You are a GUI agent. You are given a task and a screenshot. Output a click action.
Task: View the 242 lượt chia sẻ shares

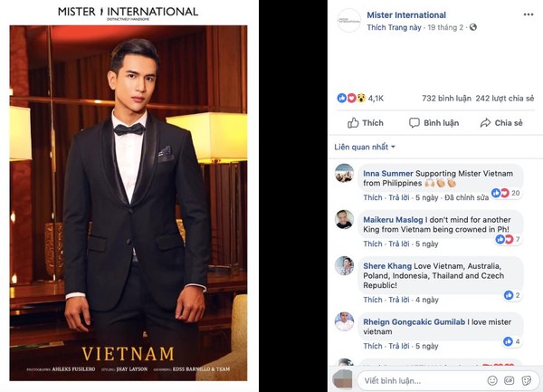click(x=500, y=98)
